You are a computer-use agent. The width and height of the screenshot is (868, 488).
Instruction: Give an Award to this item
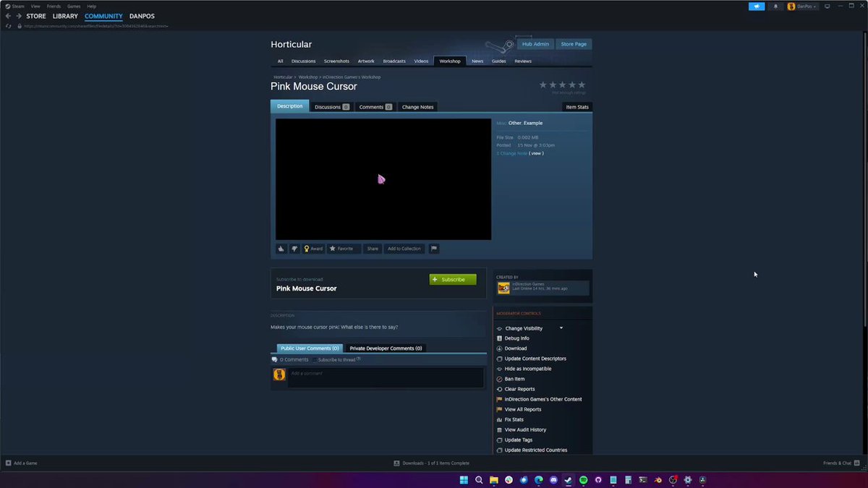tap(313, 249)
